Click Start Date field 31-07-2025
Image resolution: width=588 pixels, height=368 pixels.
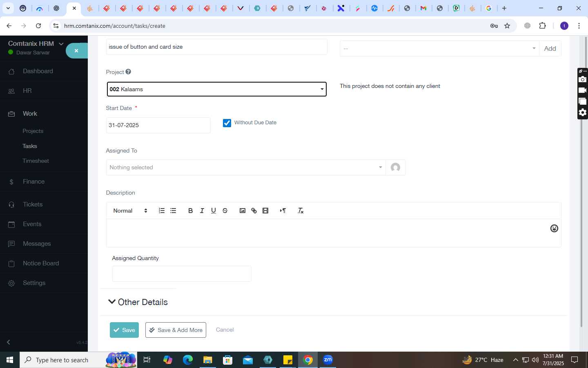click(x=158, y=125)
